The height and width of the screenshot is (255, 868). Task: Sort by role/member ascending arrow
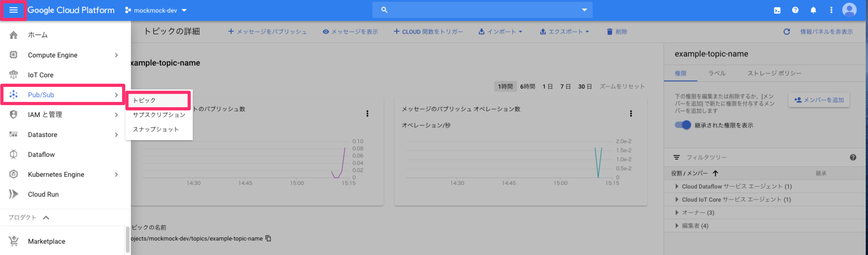tap(715, 173)
